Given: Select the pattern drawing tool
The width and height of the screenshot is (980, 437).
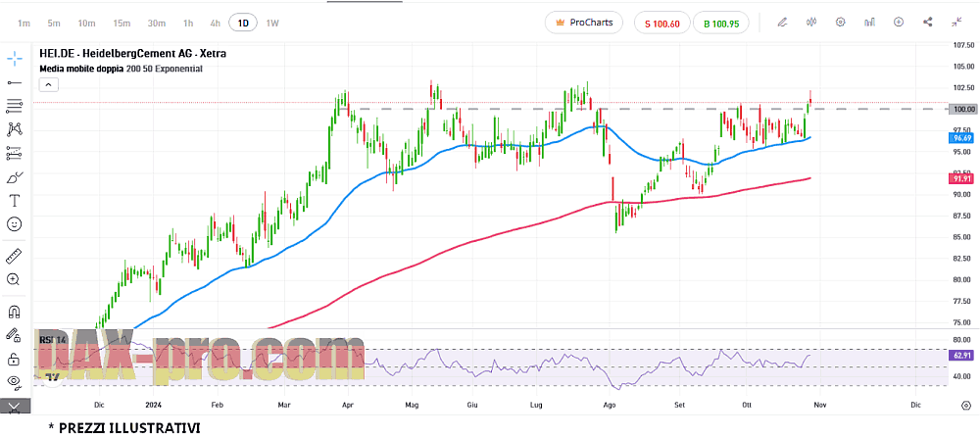Looking at the screenshot, I should point(15,129).
